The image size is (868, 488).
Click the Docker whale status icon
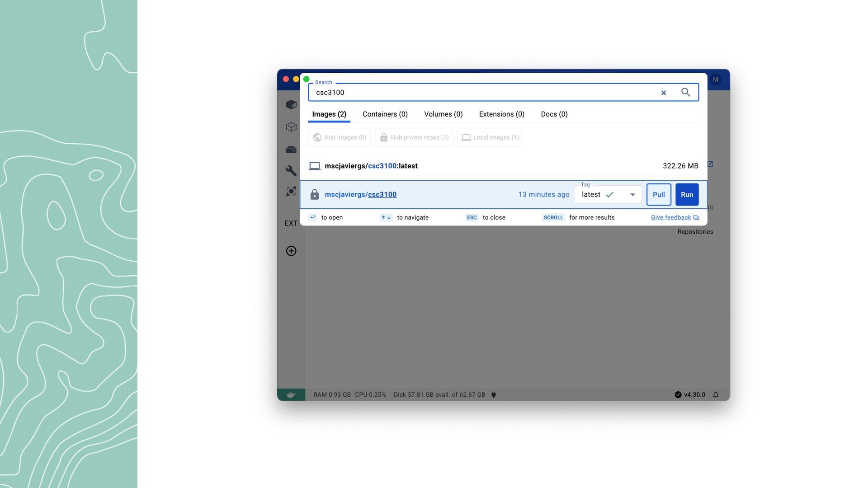click(x=291, y=394)
